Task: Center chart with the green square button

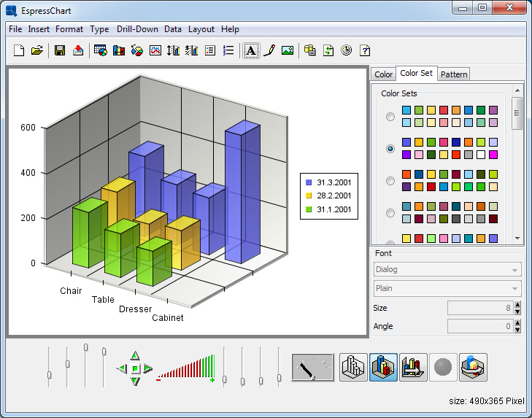Action: point(135,368)
